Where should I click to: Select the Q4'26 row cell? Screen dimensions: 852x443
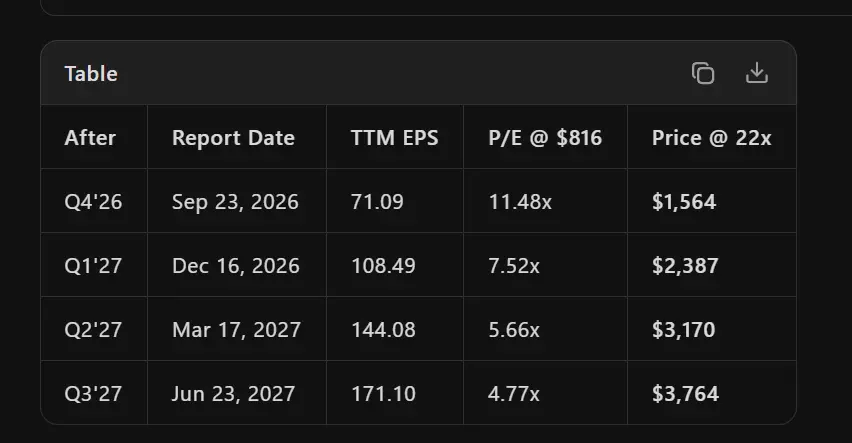pos(93,202)
